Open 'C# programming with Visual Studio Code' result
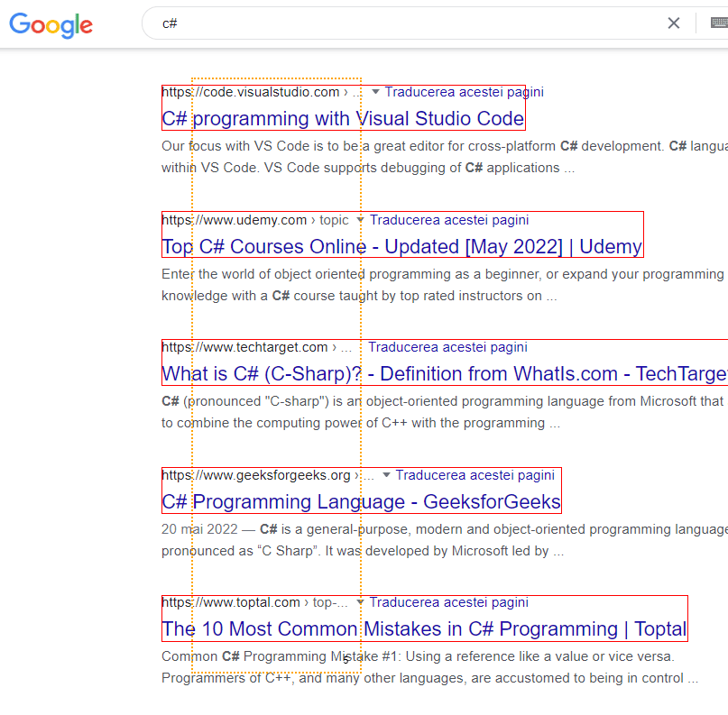Screen dimensions: 728x715 pyautogui.click(x=343, y=119)
